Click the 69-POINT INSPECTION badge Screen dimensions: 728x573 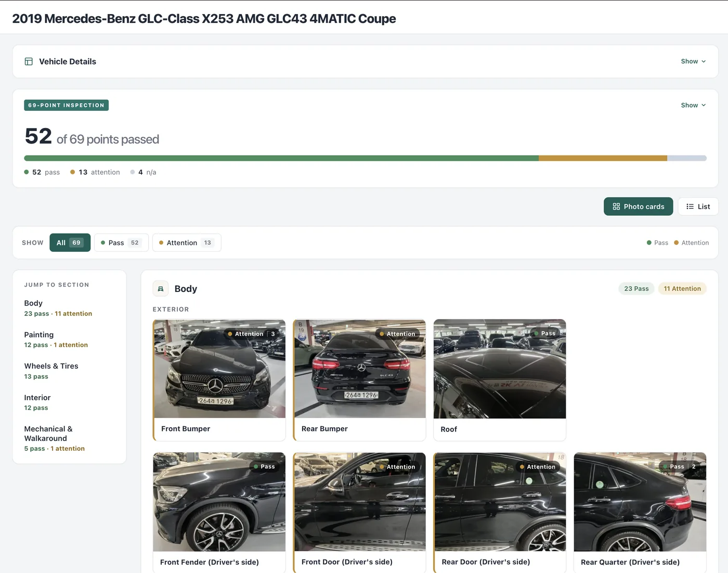point(66,105)
